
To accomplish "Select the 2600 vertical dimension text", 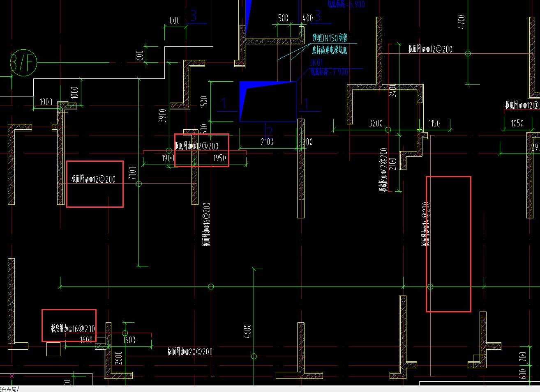I will (x=119, y=358).
